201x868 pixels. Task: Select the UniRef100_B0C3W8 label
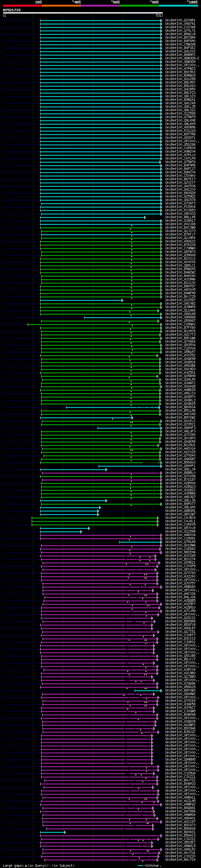coord(180,227)
